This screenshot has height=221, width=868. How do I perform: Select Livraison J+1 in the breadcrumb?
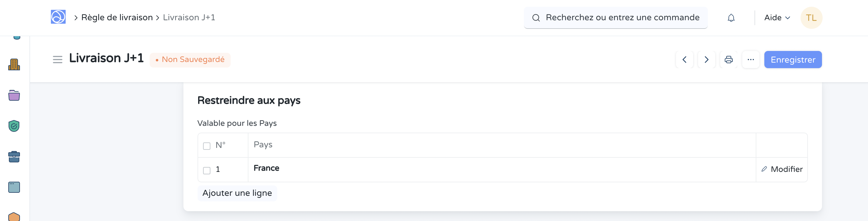click(x=189, y=17)
